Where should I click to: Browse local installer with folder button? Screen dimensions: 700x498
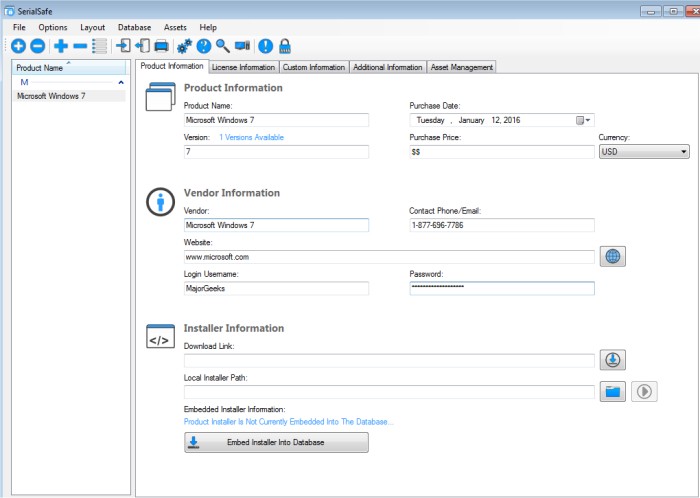pyautogui.click(x=612, y=391)
